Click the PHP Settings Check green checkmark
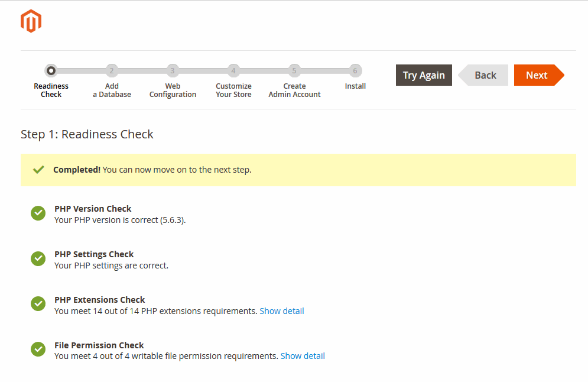Viewport: 588px width, 382px height. [38, 259]
